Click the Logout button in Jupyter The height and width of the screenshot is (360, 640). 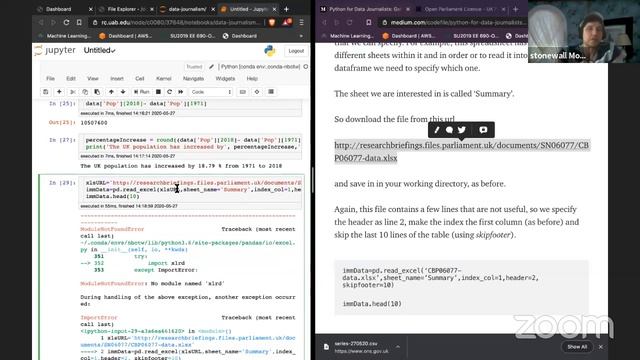[x=296, y=51]
